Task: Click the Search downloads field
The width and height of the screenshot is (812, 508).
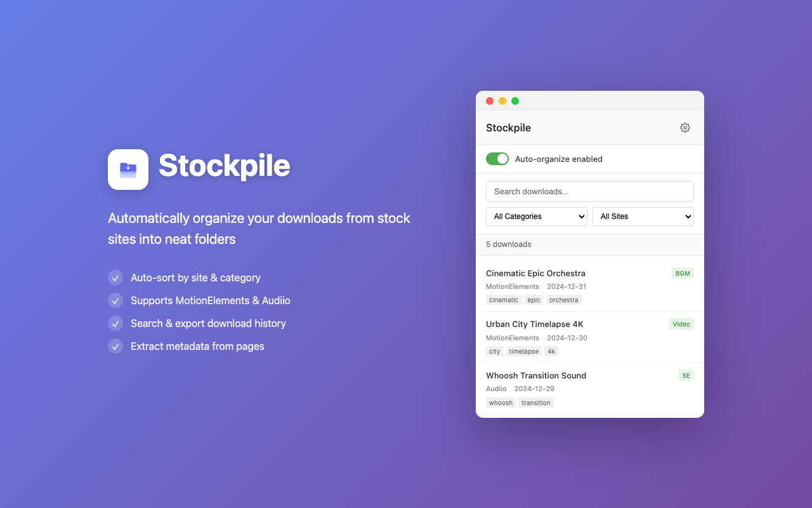Action: (589, 191)
